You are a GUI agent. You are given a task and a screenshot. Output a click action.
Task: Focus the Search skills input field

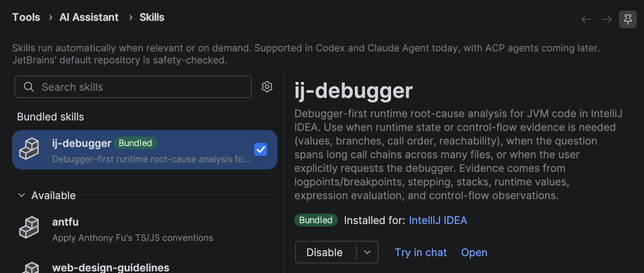[133, 87]
